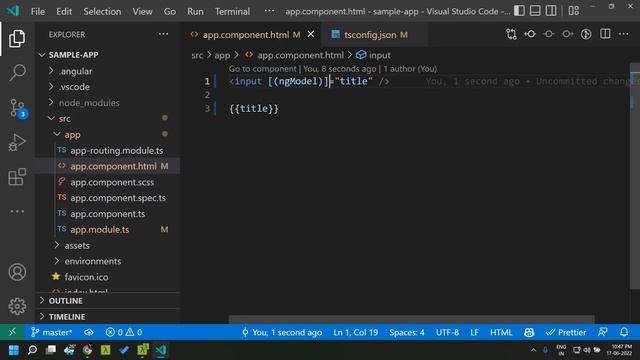
Task: Open Source Control view with 3 badge
Action: coord(17,108)
